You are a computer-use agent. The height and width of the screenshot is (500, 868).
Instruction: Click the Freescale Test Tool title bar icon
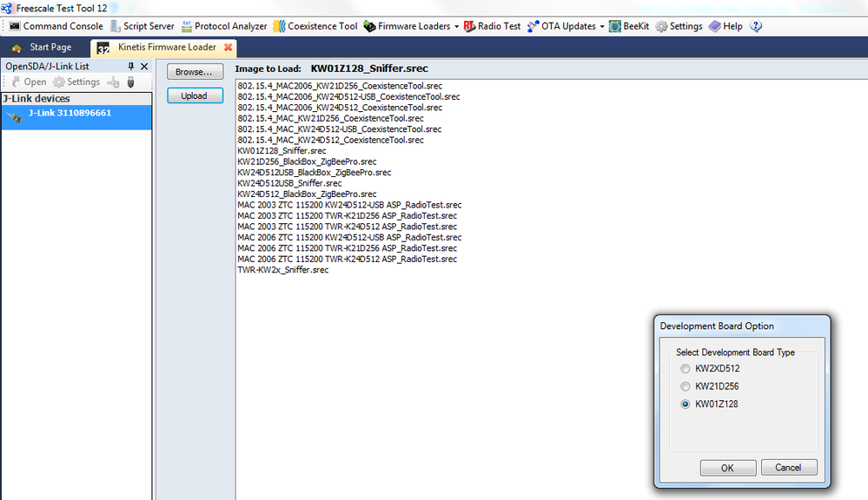tap(7, 8)
